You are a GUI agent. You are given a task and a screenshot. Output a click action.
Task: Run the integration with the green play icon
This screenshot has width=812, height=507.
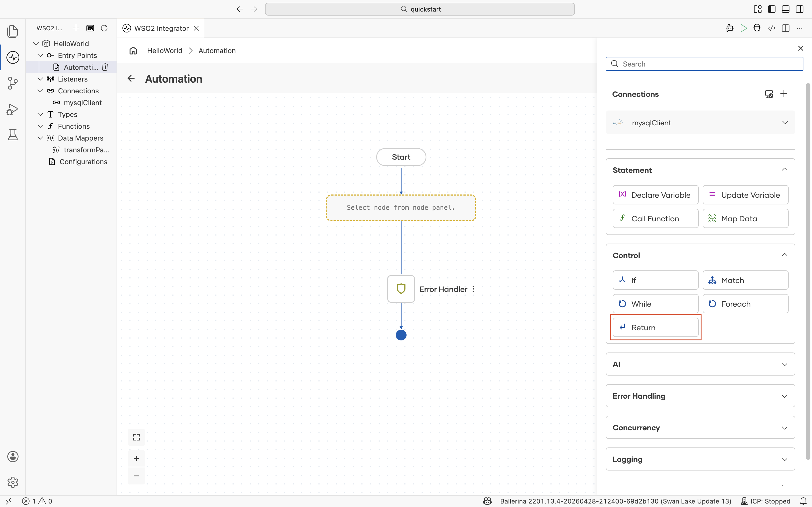click(x=744, y=28)
